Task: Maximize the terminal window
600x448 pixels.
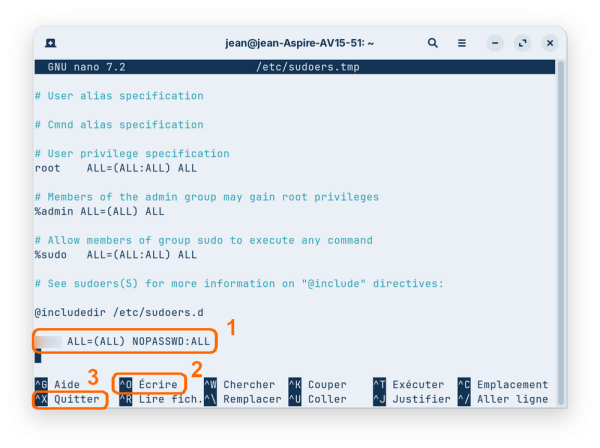Action: [x=523, y=44]
